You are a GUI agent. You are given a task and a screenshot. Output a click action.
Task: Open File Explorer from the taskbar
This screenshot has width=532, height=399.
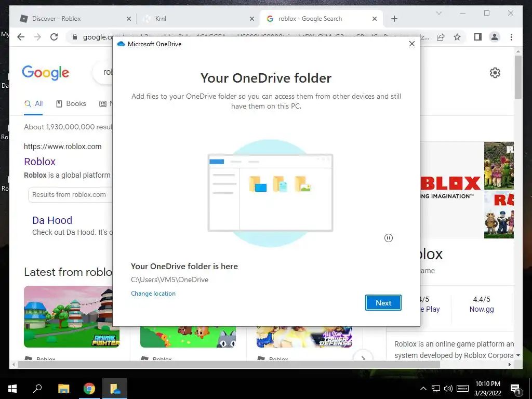[x=63, y=389]
